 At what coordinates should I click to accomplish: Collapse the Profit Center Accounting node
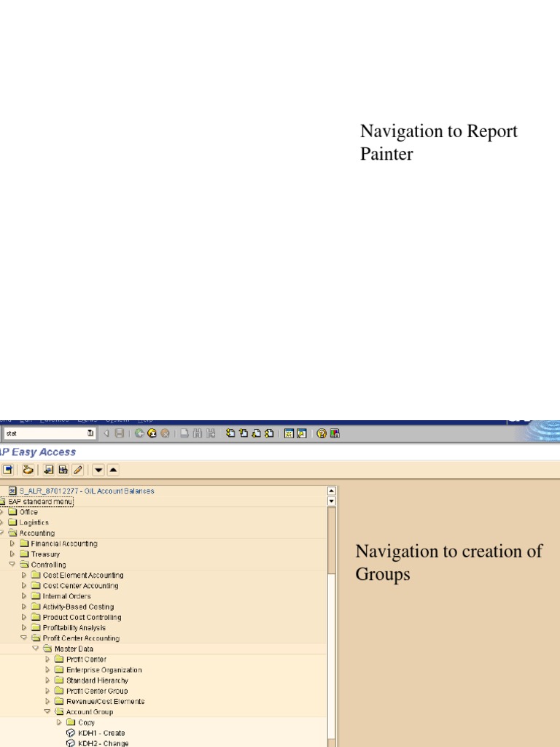[x=24, y=638]
